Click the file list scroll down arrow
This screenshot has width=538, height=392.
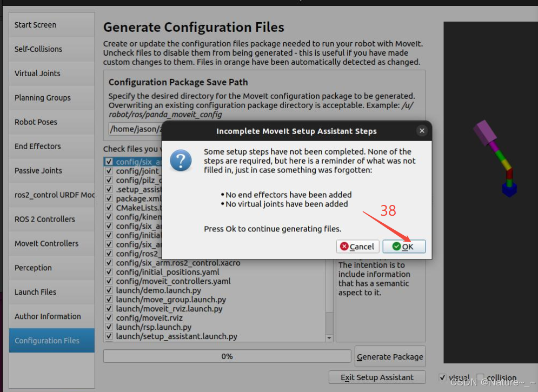point(329,338)
